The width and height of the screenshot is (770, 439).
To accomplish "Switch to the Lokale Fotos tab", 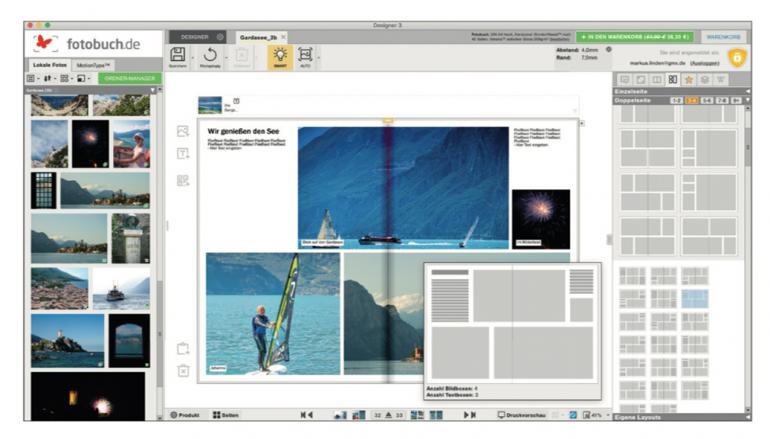I will click(x=49, y=65).
